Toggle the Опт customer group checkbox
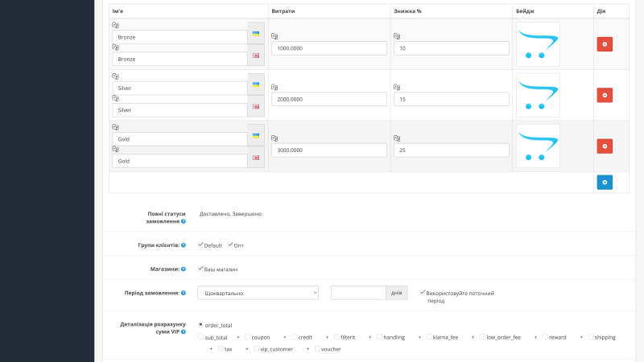 pyautogui.click(x=230, y=245)
